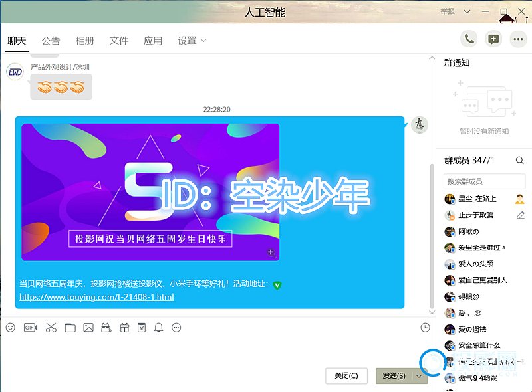Click the edit pencil beside 止步于欺骗
The image size is (532, 392).
(521, 215)
